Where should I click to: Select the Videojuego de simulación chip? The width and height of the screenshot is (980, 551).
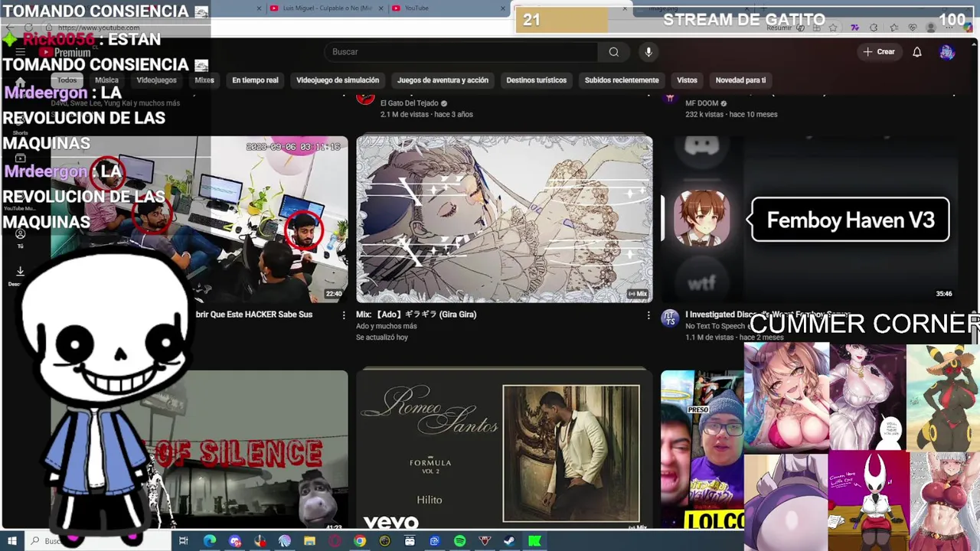tap(338, 80)
